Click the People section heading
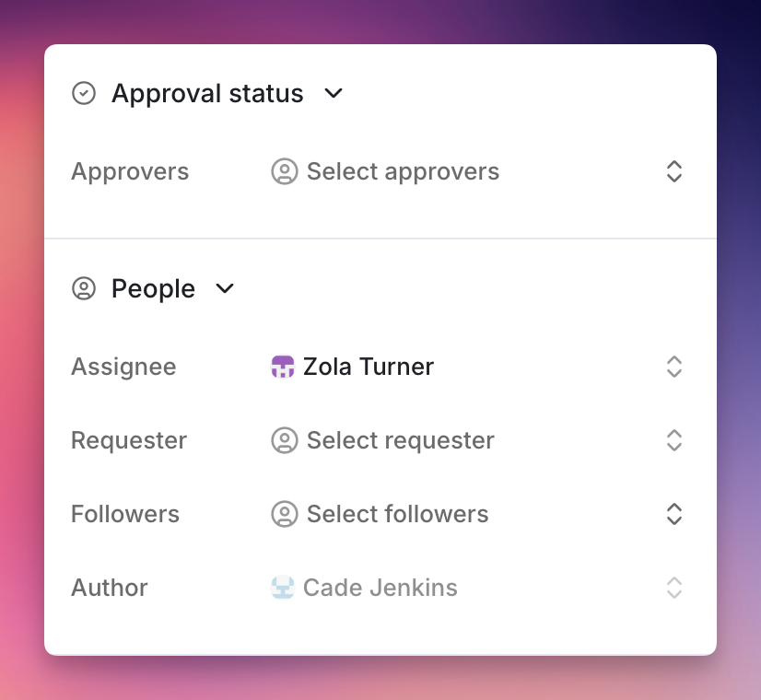 (x=153, y=289)
